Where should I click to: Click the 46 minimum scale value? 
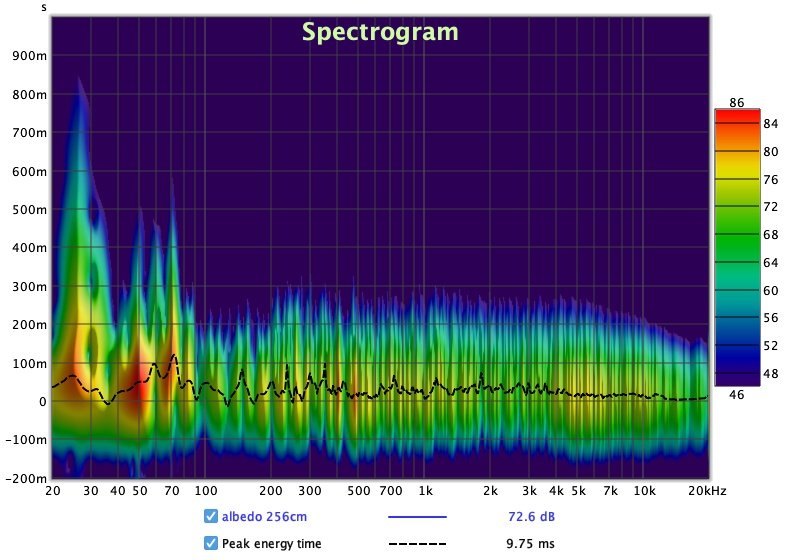tap(736, 394)
